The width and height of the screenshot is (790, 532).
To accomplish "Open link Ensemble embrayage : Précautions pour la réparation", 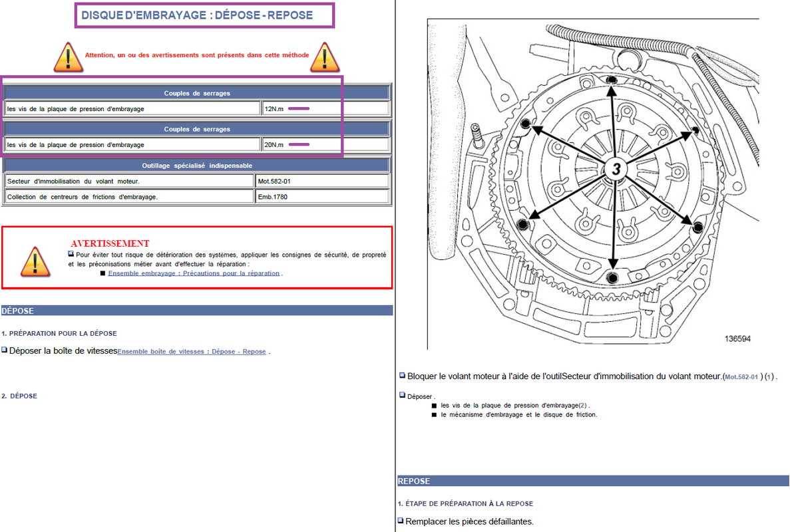I will (194, 273).
